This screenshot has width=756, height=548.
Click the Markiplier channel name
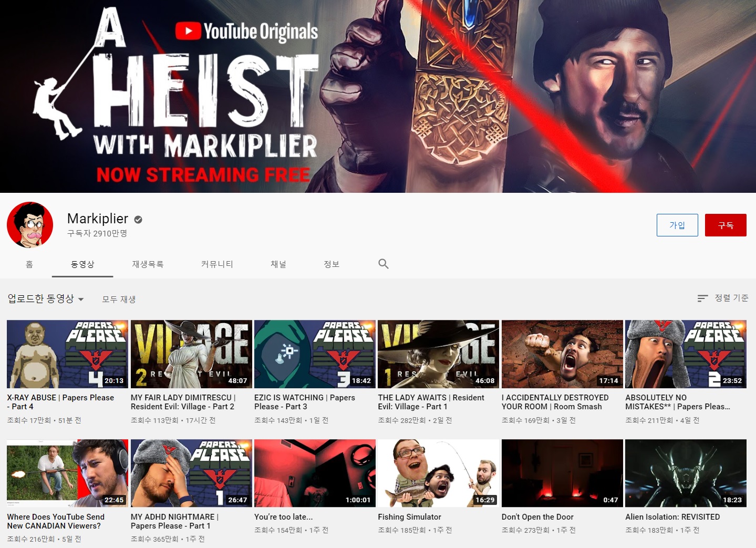(98, 219)
